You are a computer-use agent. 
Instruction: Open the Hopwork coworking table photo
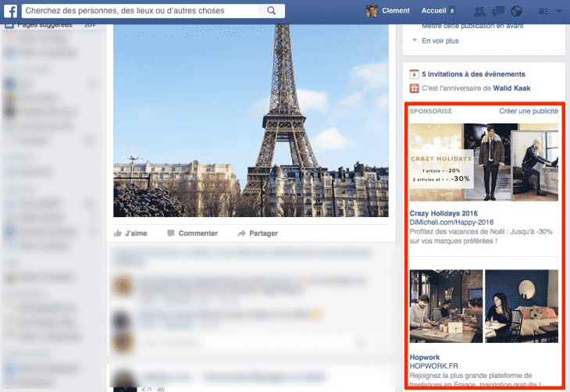(446, 306)
